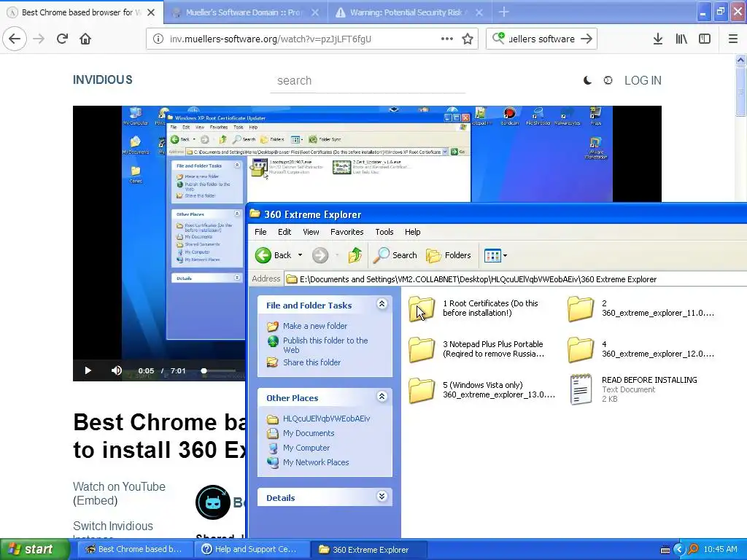The image size is (747, 560).
Task: Open My Documents in Other Places
Action: (x=309, y=433)
